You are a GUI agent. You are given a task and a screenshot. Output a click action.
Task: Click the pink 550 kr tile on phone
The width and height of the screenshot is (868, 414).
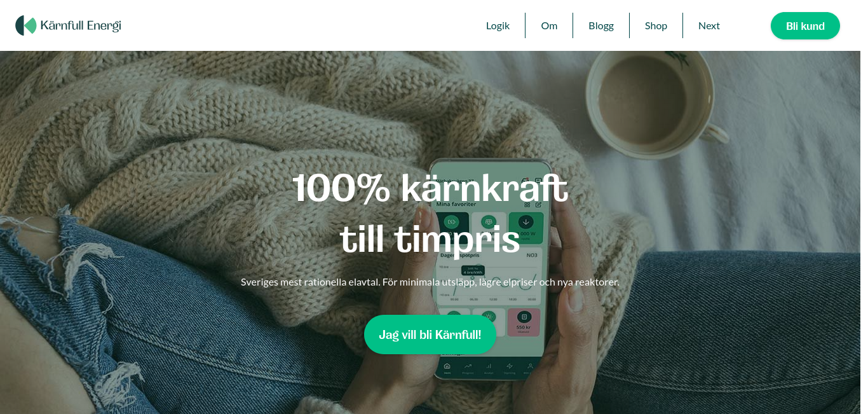[524, 322]
